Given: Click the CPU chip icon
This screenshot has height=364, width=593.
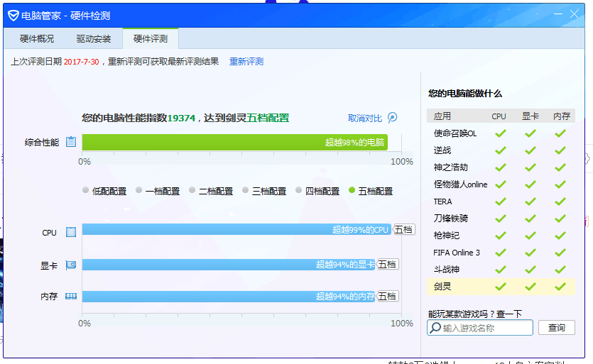Looking at the screenshot, I should (x=71, y=232).
